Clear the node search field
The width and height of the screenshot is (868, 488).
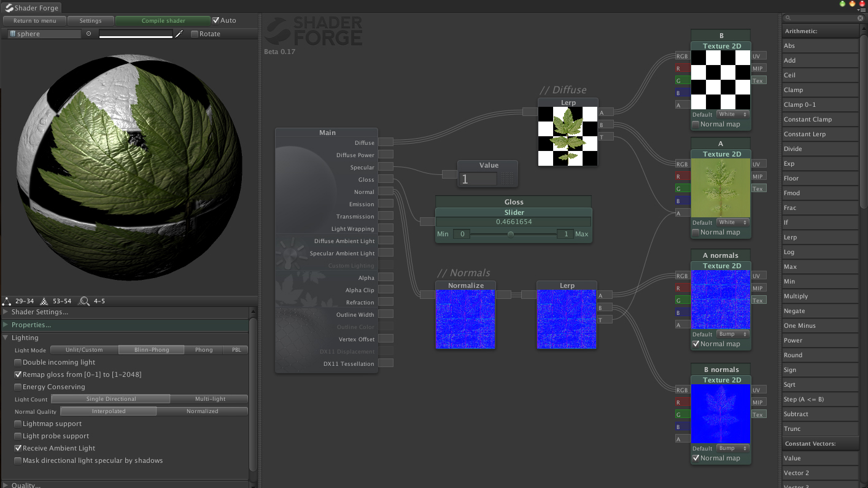860,18
